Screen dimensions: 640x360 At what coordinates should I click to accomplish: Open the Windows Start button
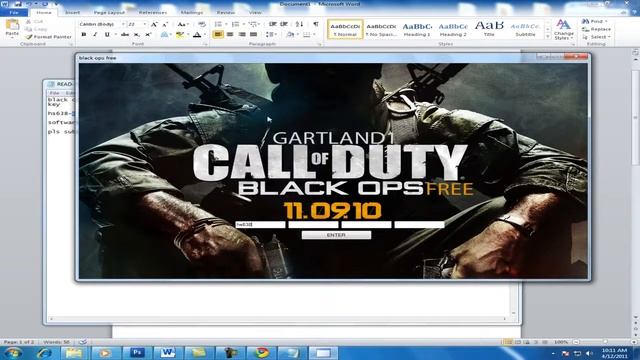(x=13, y=353)
